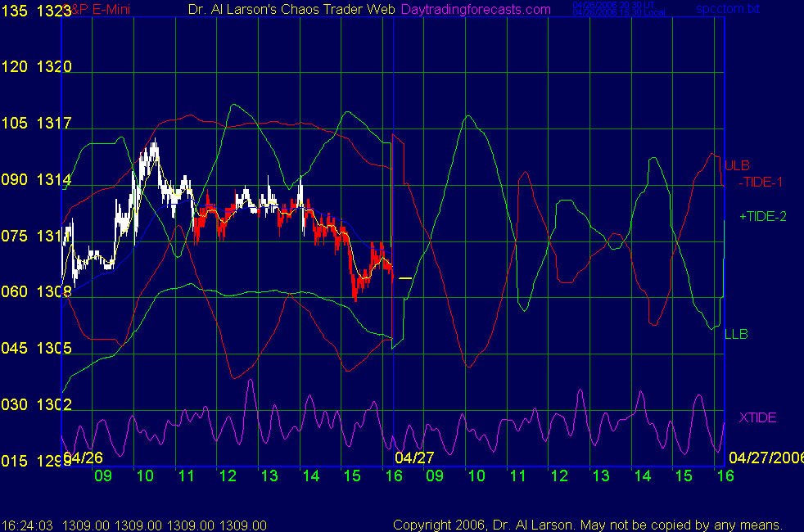Click the XTIDE legend label

pyautogui.click(x=757, y=418)
